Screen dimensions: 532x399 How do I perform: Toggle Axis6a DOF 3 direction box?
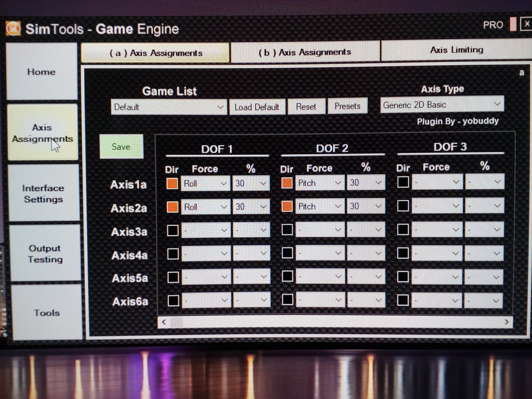403,300
